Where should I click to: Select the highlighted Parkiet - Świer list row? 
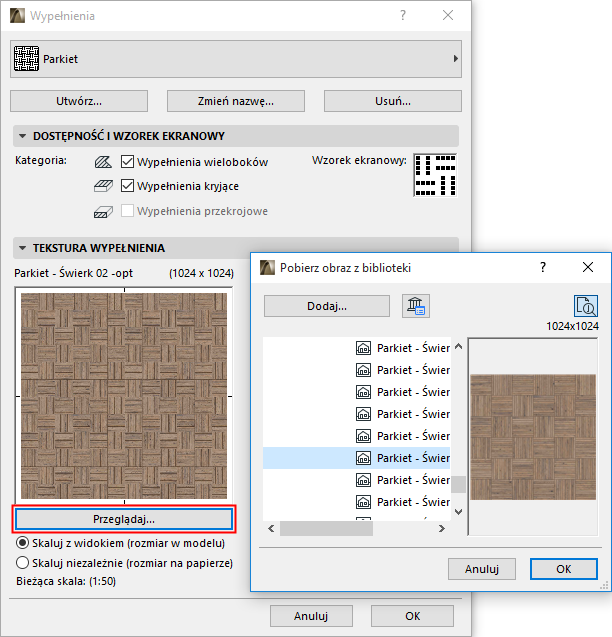tap(357, 458)
